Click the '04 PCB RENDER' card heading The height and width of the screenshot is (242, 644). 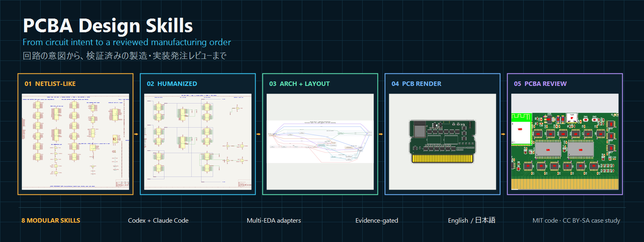click(x=416, y=84)
